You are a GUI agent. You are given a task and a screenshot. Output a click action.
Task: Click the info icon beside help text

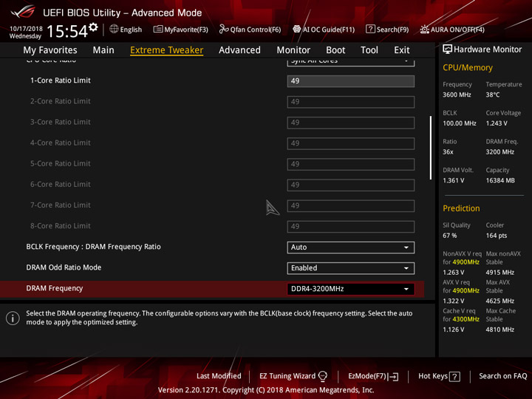(x=13, y=318)
